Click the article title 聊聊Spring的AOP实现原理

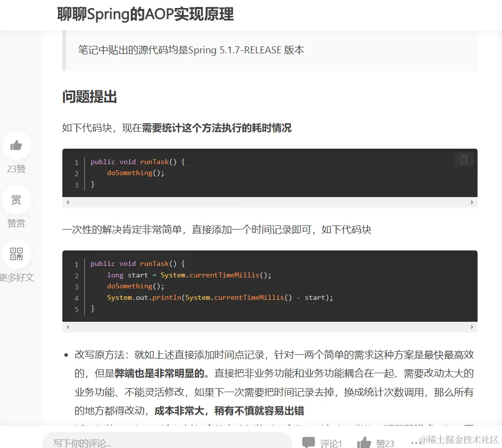(x=145, y=14)
